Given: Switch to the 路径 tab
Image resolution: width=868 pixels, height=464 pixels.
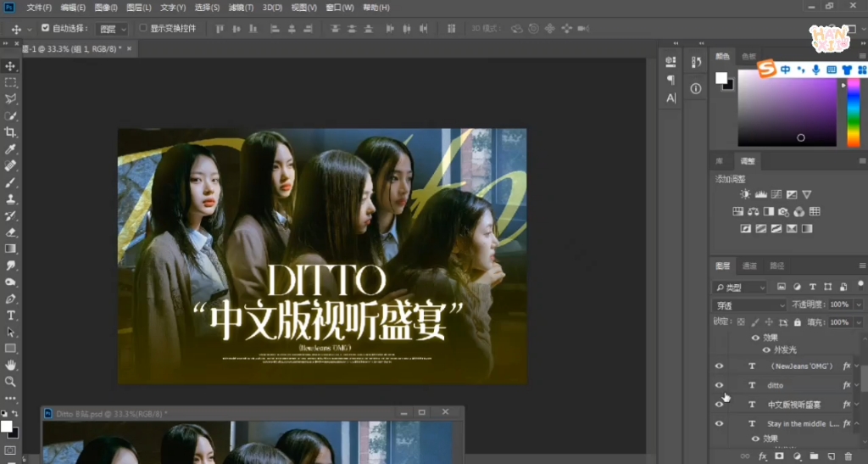Looking at the screenshot, I should [776, 266].
